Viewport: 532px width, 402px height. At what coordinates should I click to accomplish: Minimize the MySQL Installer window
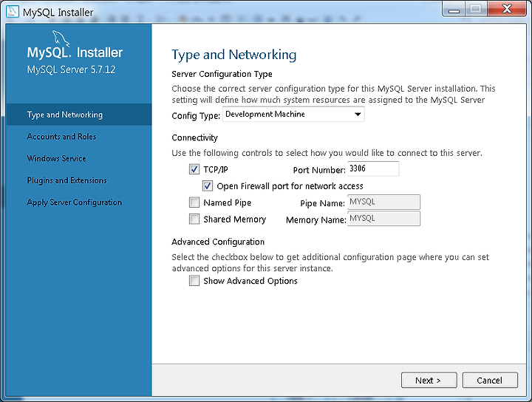point(454,9)
